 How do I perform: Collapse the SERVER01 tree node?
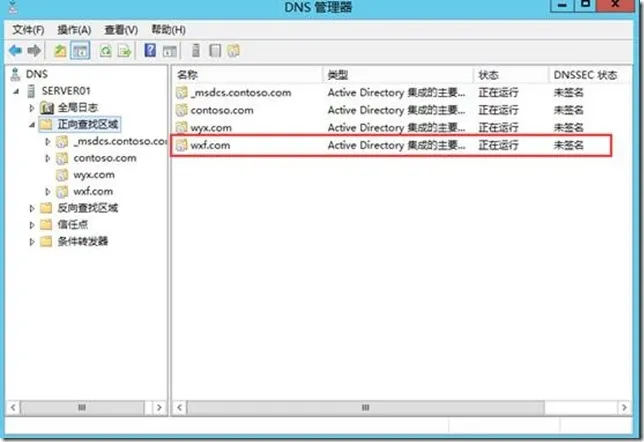click(16, 91)
